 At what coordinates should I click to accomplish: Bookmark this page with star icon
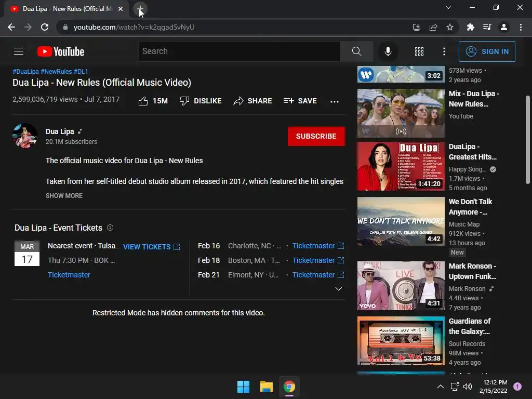[x=450, y=27]
